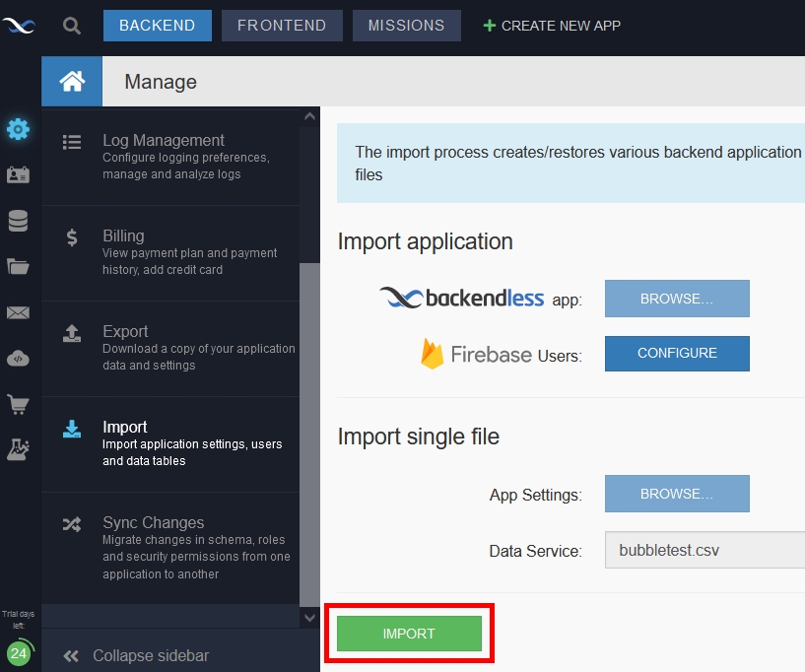Open the Sync Changes menu item

(169, 548)
